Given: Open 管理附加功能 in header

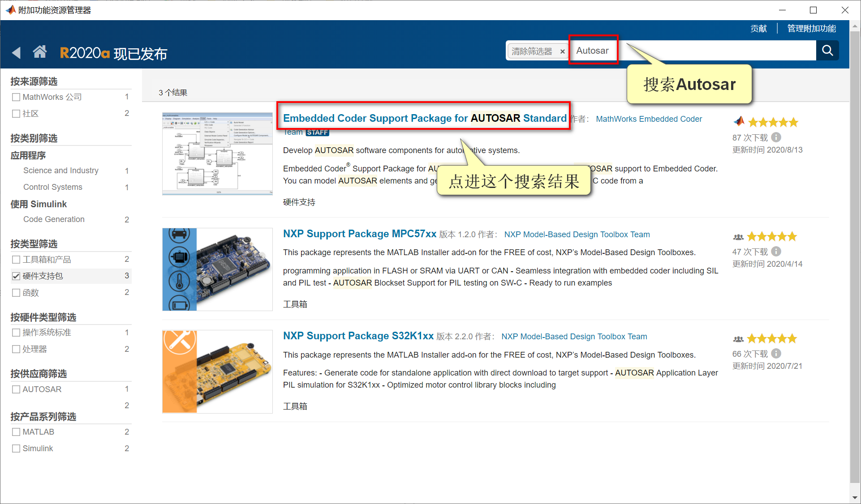Looking at the screenshot, I should coord(812,29).
